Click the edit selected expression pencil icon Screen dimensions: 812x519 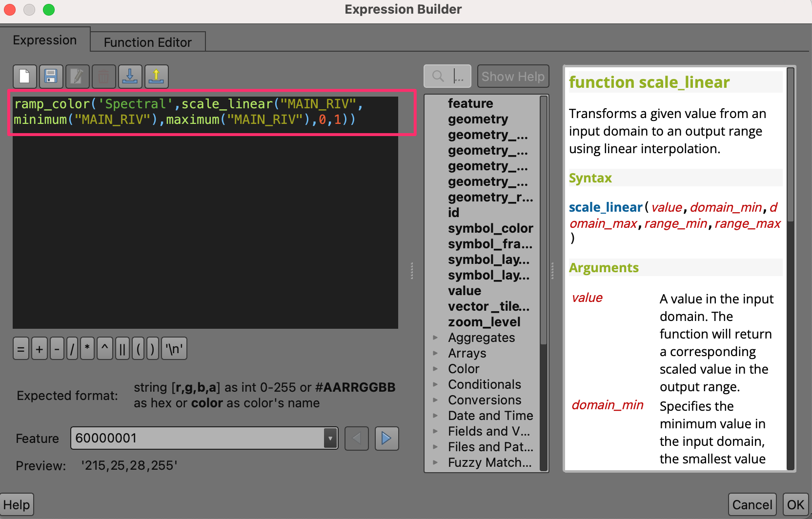pos(77,77)
